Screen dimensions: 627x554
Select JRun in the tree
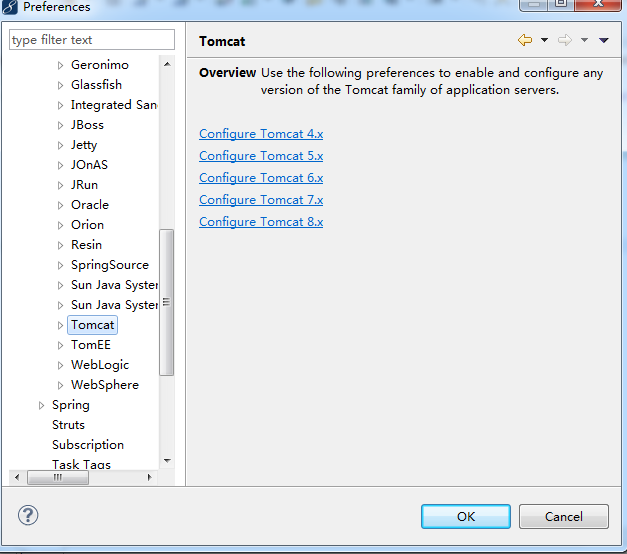(x=84, y=185)
